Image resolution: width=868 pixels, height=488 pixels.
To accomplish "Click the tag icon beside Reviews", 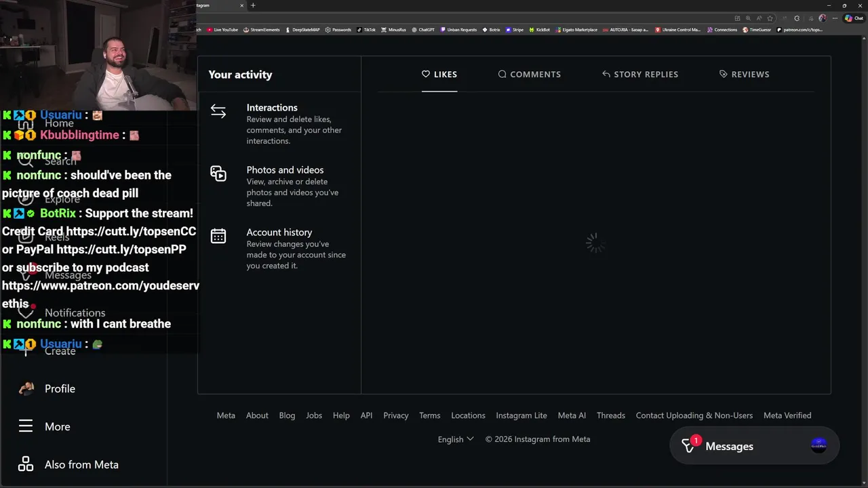I will (724, 74).
